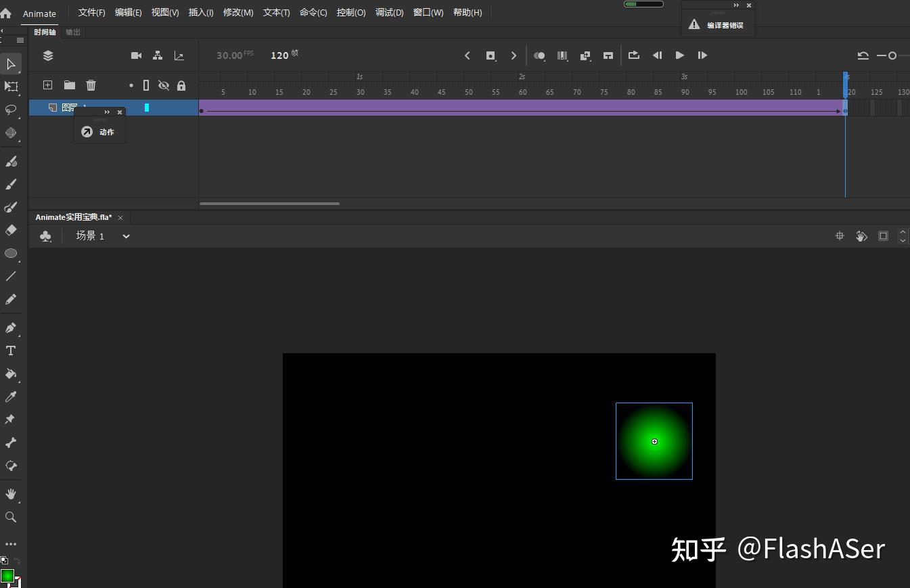Select the Text tool
The image size is (910, 588).
pos(11,350)
